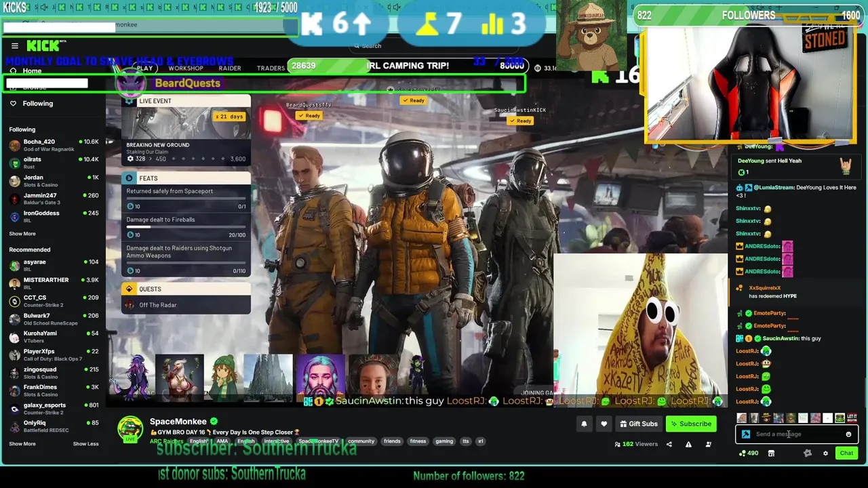Click the CCT_CS channel avatar
This screenshot has width=868, height=488.
14,301
